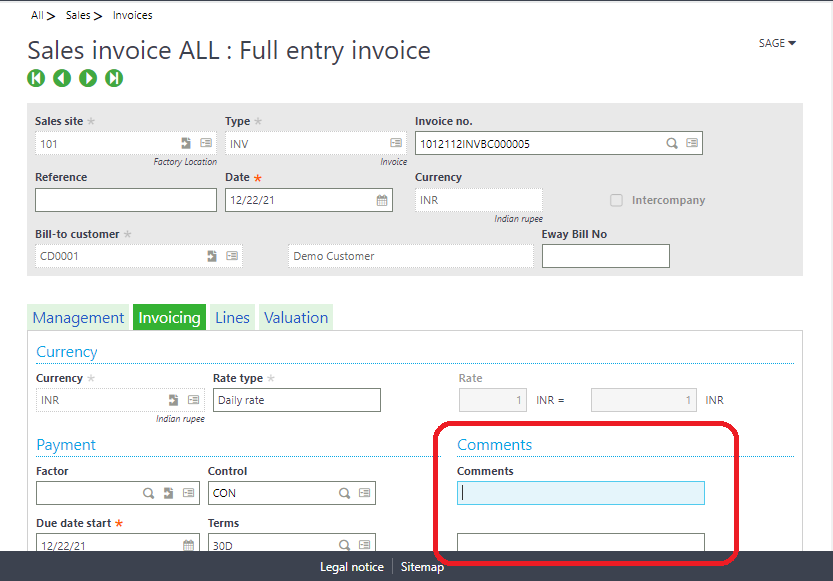Screen dimensions: 833x581
Task: Expand the SAGE dropdown menu
Action: (777, 43)
